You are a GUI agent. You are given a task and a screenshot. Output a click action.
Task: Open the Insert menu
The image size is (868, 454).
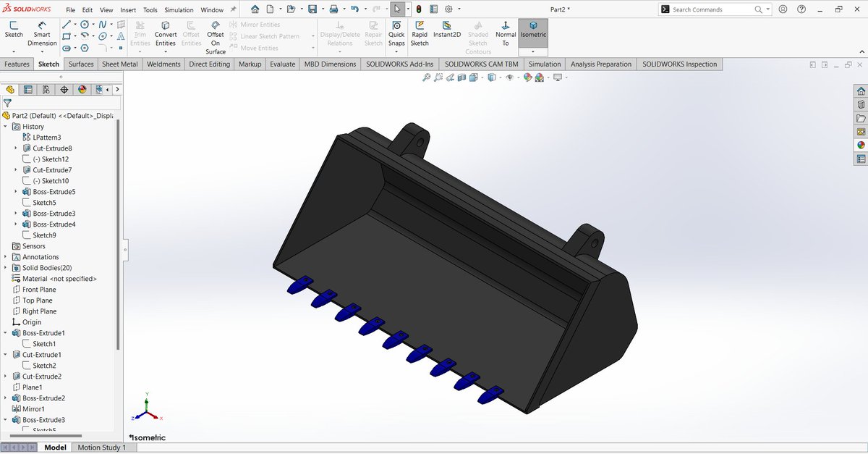[128, 10]
